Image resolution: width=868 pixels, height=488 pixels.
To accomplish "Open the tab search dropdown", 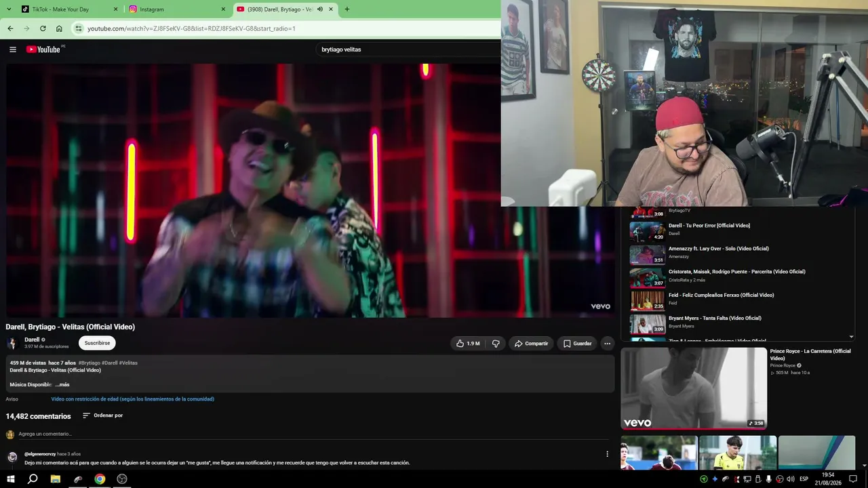I will point(8,9).
